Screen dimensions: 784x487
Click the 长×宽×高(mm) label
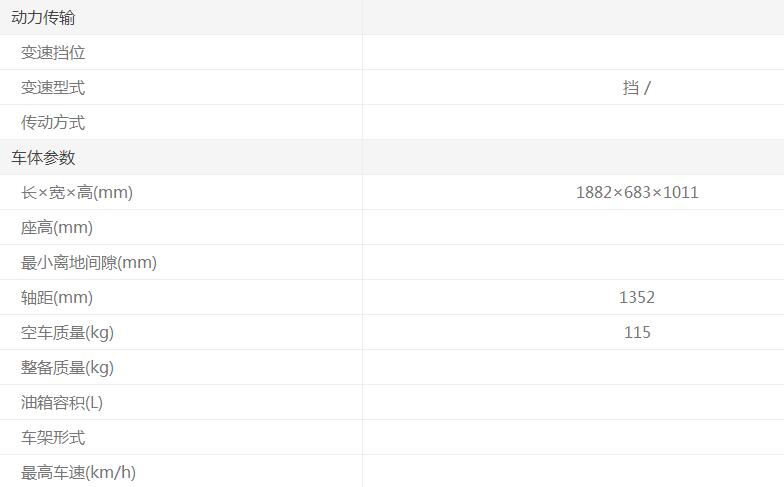coord(77,193)
